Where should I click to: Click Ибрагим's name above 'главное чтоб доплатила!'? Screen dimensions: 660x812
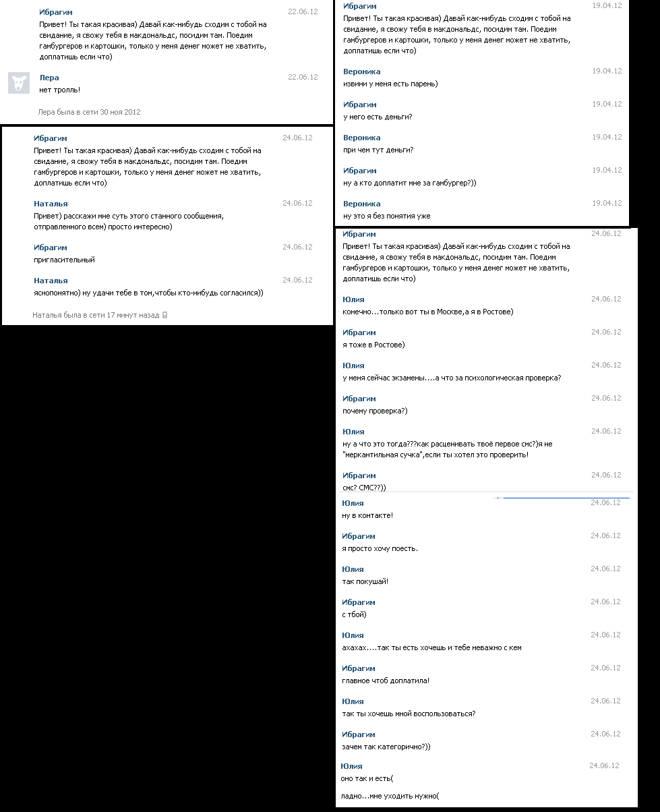[358, 668]
